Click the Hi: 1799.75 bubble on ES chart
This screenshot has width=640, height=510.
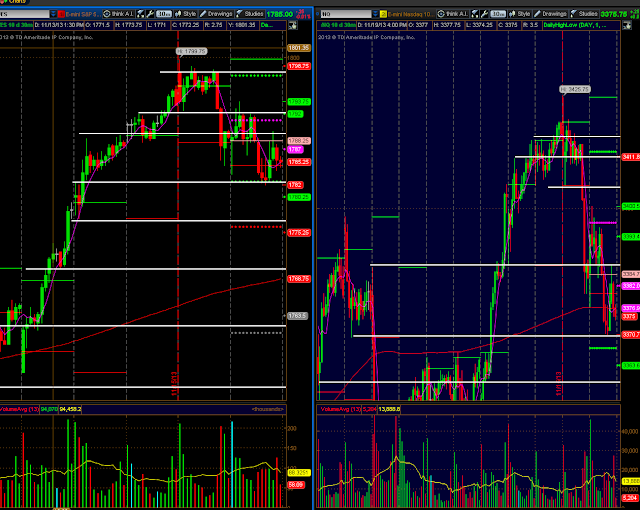click(191, 51)
